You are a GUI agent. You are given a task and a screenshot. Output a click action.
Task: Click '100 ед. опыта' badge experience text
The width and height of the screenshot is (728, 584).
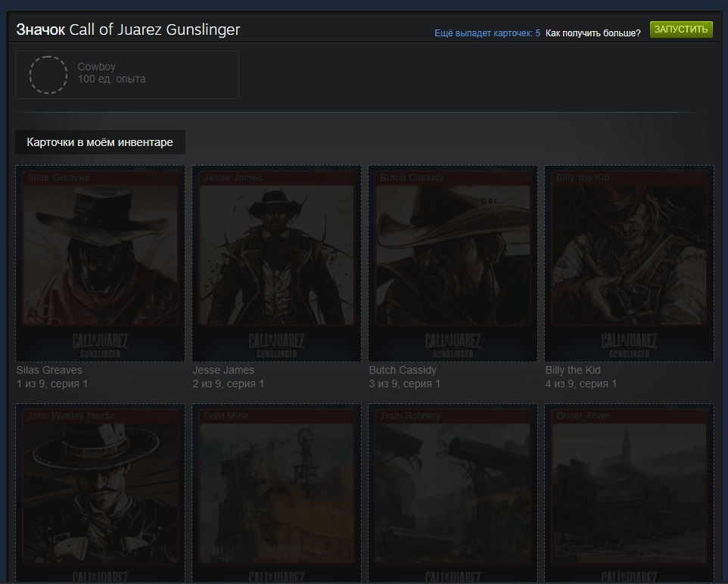[x=111, y=79]
